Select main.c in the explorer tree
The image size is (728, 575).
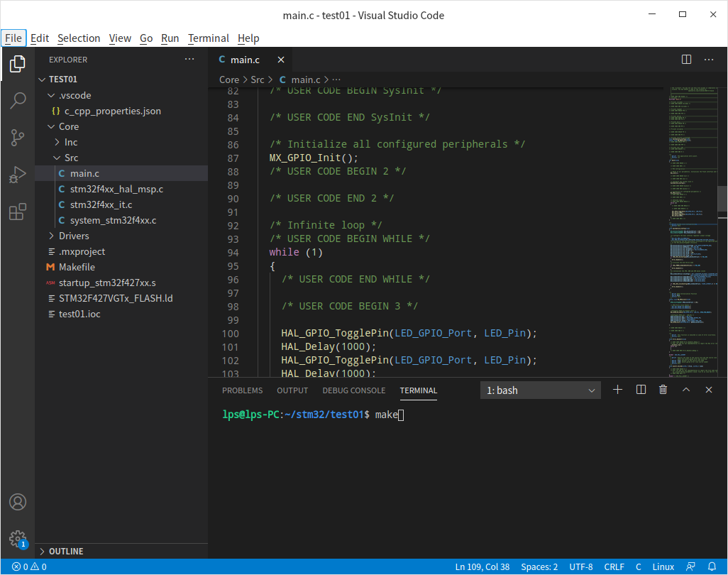tap(121, 173)
